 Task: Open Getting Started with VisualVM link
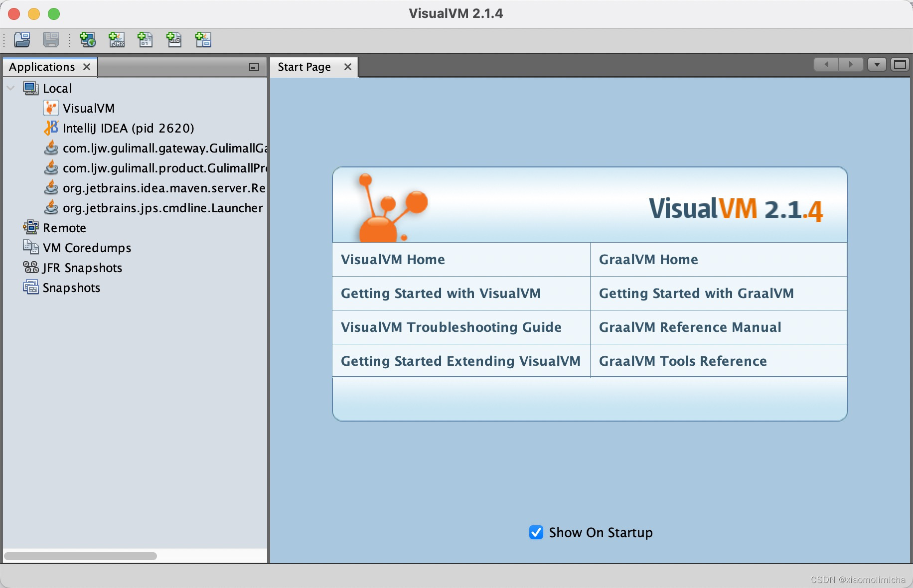441,293
